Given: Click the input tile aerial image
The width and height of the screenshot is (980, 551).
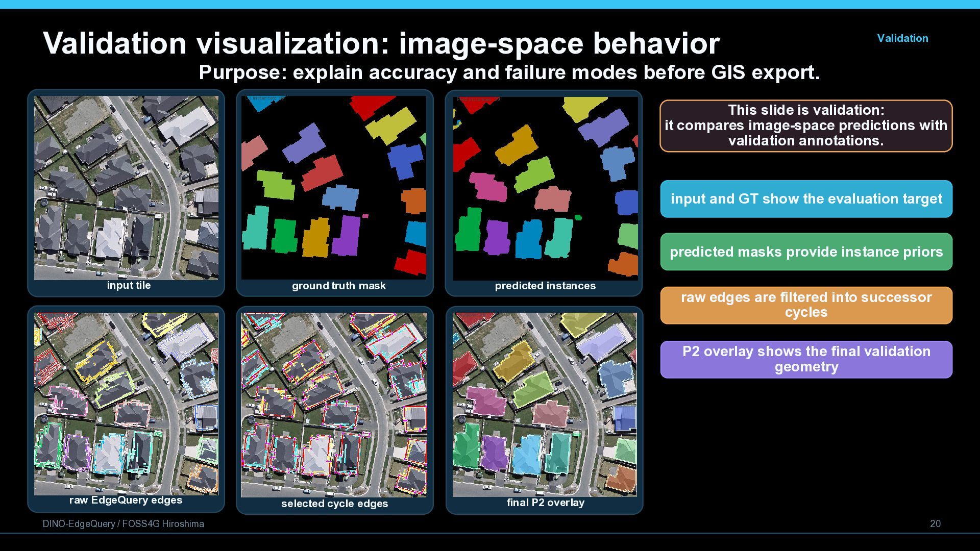Looking at the screenshot, I should coord(126,188).
